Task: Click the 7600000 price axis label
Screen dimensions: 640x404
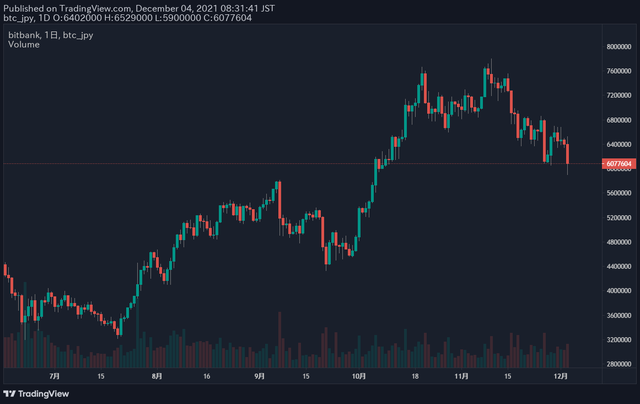Action: click(x=619, y=71)
